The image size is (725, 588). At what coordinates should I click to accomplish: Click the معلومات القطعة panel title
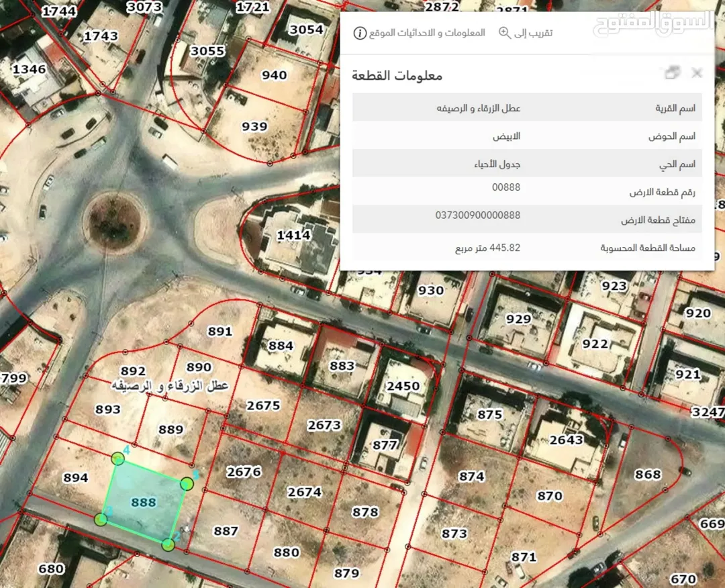coord(397,75)
